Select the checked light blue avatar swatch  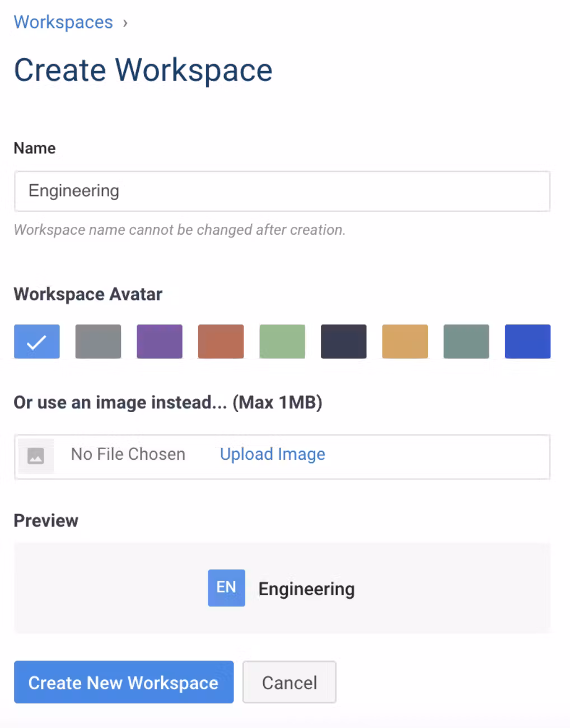coord(37,341)
